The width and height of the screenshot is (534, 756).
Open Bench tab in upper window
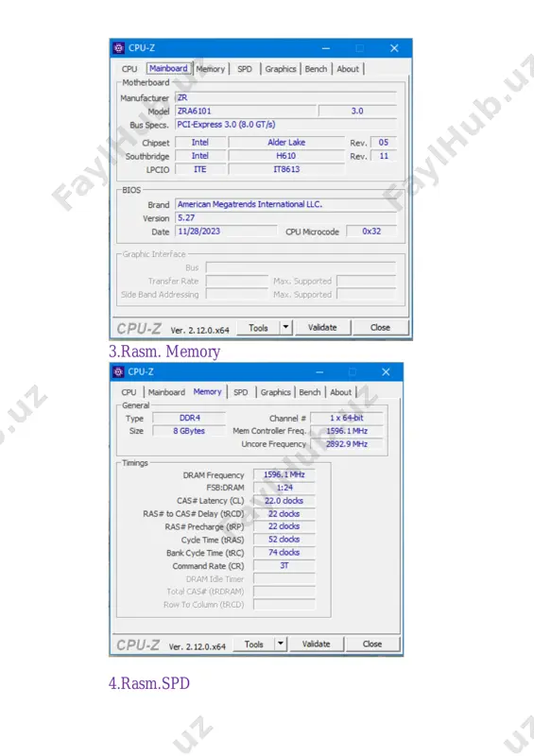(x=316, y=69)
